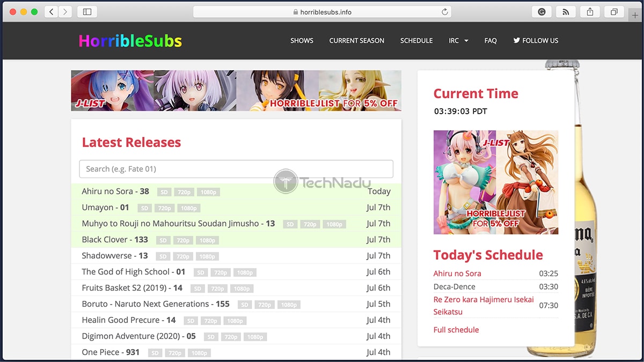Go back with Safari's back arrow
Image resolution: width=644 pixels, height=362 pixels.
(x=52, y=12)
